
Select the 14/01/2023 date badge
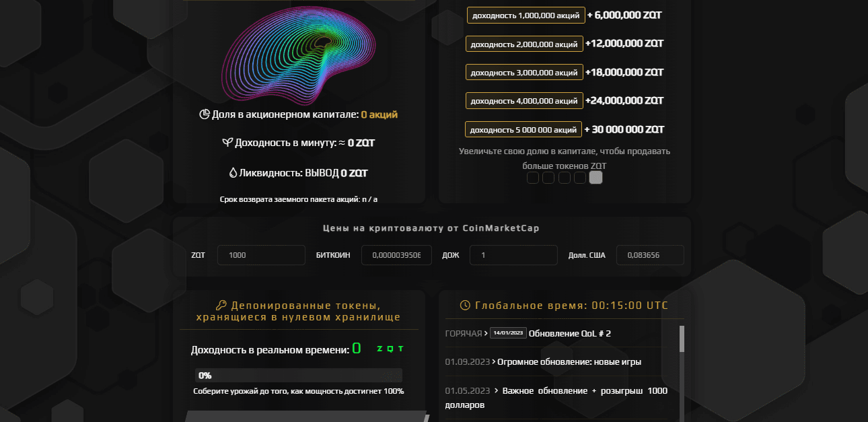[507, 332]
